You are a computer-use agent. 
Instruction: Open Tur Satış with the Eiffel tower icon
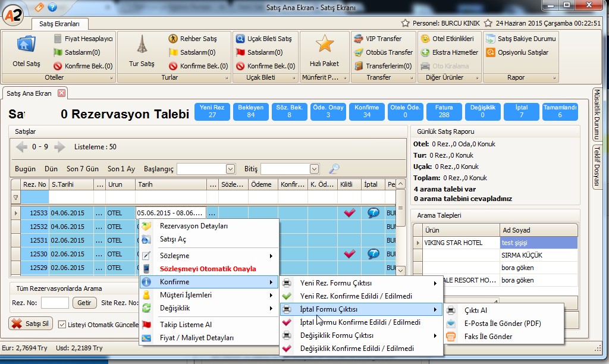pos(142,52)
